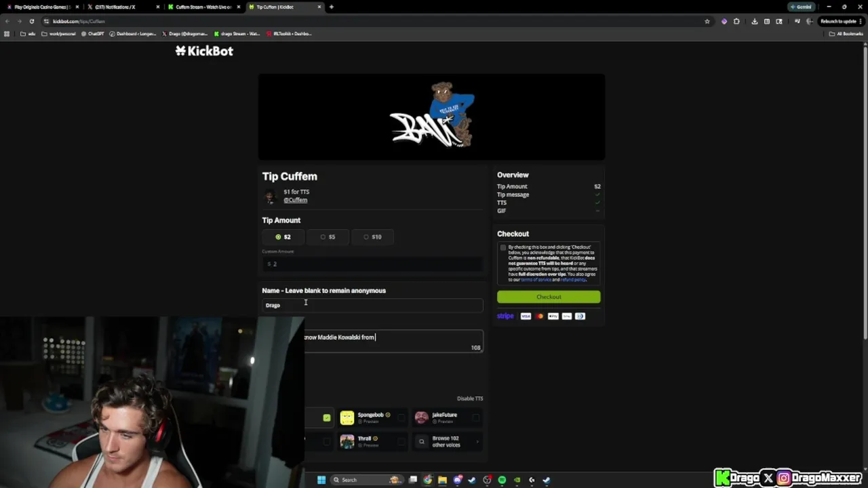
Task: Click the purple extension icon in toolbar
Action: [724, 21]
